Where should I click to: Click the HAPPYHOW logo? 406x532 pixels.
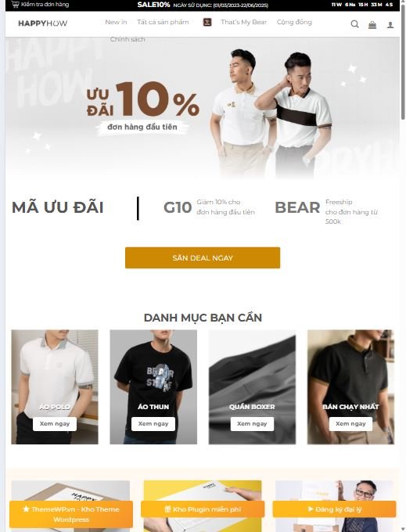(43, 23)
